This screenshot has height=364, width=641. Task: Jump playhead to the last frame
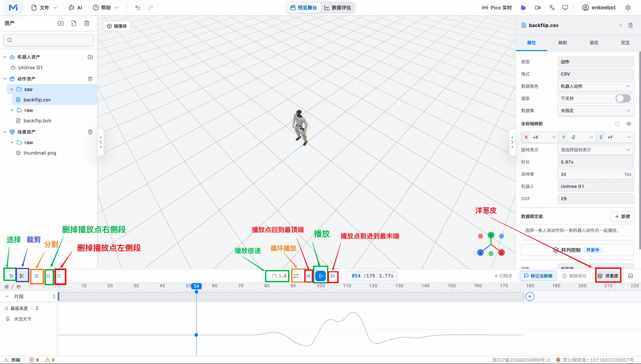coord(333,276)
